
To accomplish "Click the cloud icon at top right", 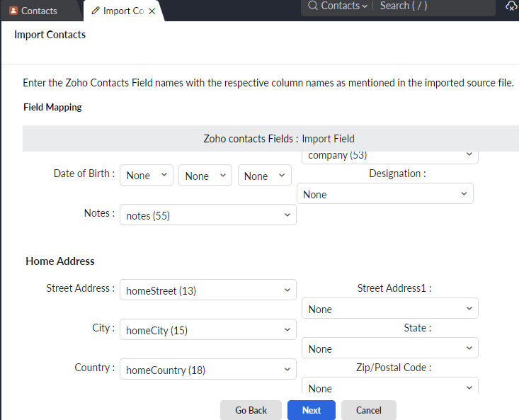I will click(511, 6).
